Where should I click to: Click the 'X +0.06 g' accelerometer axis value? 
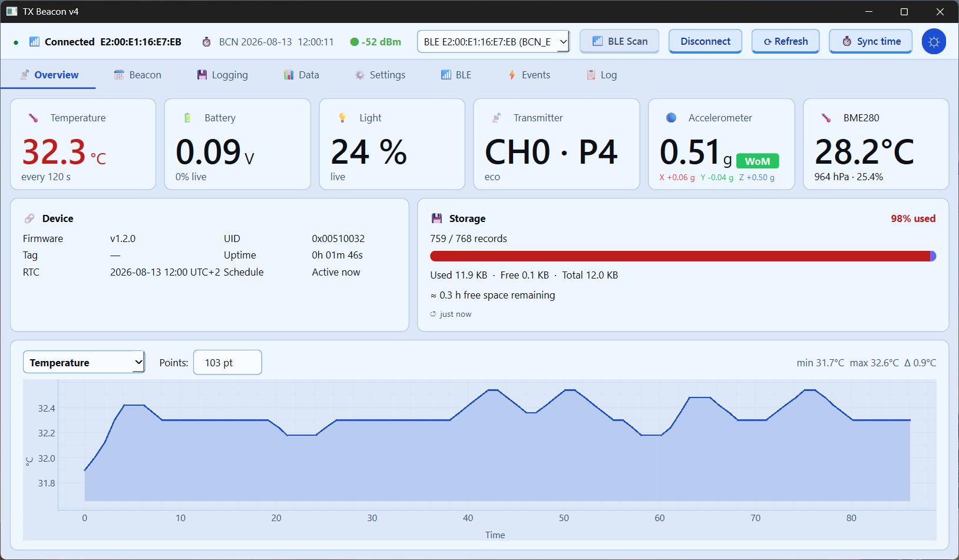(x=677, y=177)
